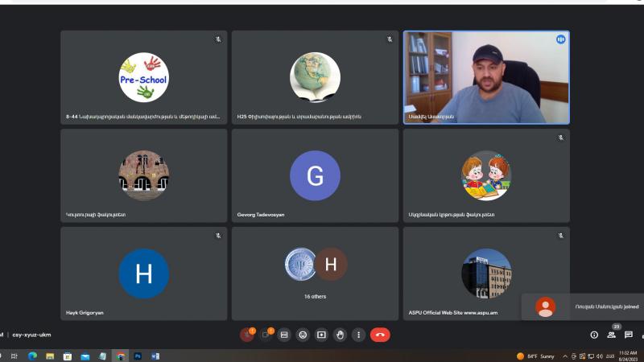The height and width of the screenshot is (362, 644).
Task: Click the Present now screen share icon
Action: (x=321, y=335)
